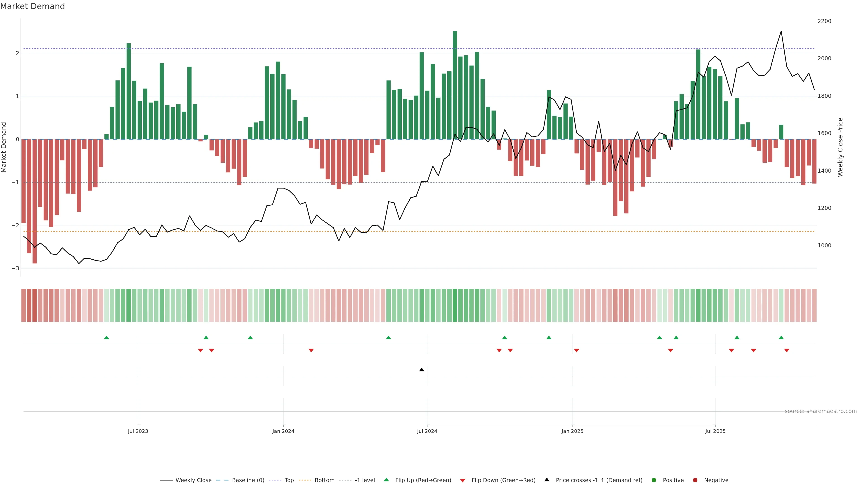This screenshot has width=868, height=488.
Task: Click the Positive green circle legend icon
Action: [654, 480]
